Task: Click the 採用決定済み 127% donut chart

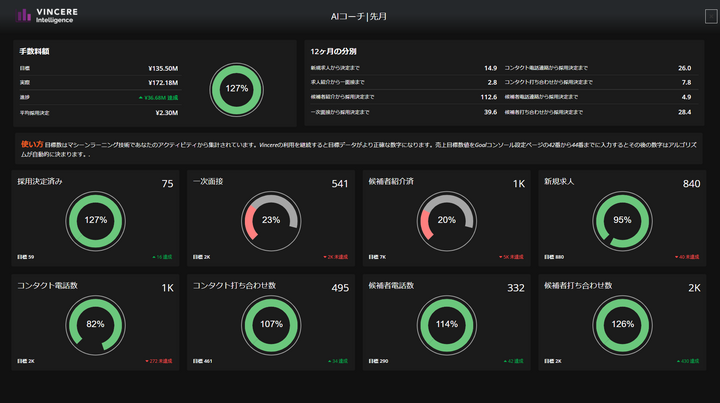Action: [94, 219]
